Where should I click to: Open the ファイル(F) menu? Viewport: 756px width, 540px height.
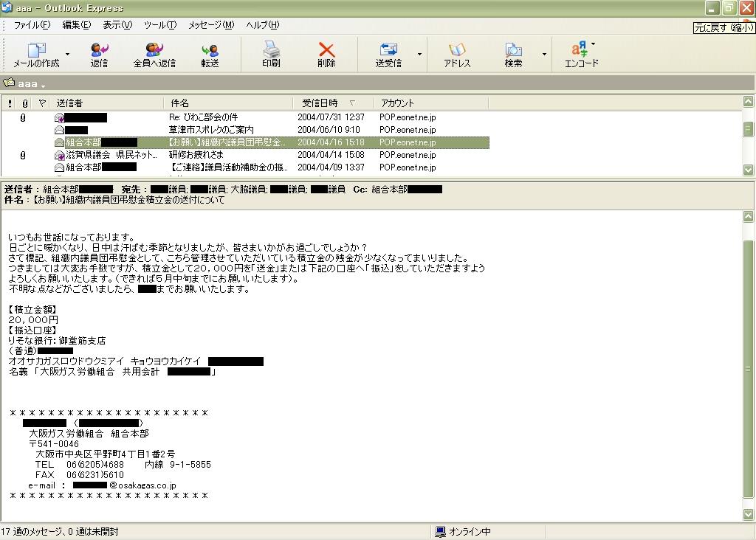point(32,25)
